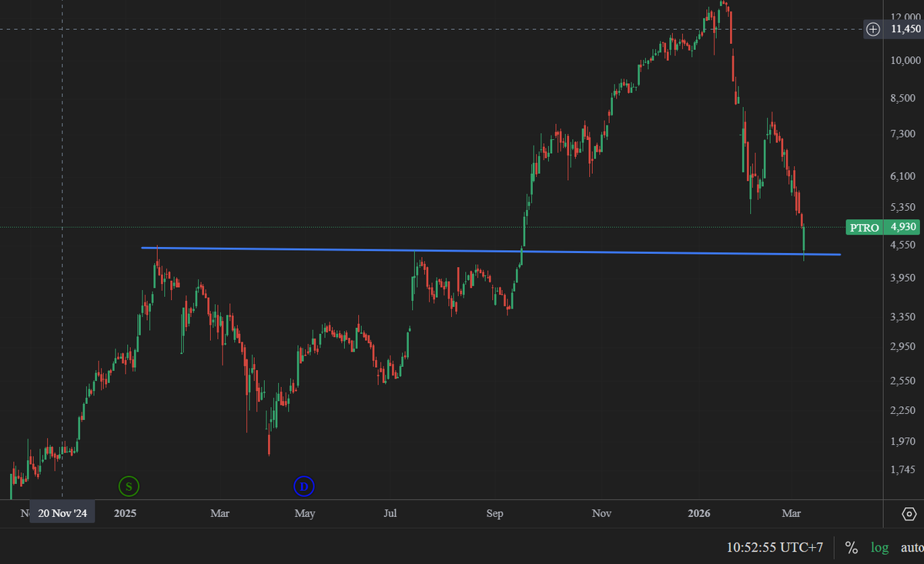The height and width of the screenshot is (564, 924).
Task: Select the blue horizontal trend line
Action: [490, 251]
